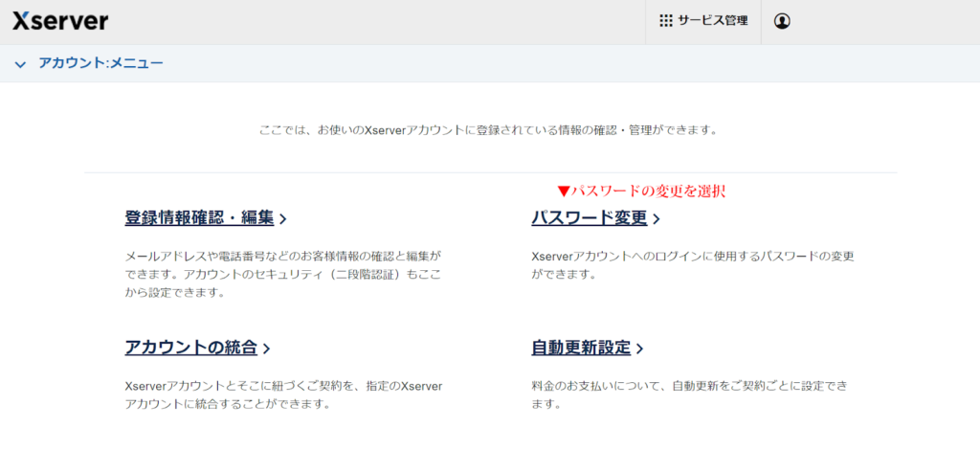Click the description under アカウントの統合
This screenshot has width=980, height=473.
[283, 394]
